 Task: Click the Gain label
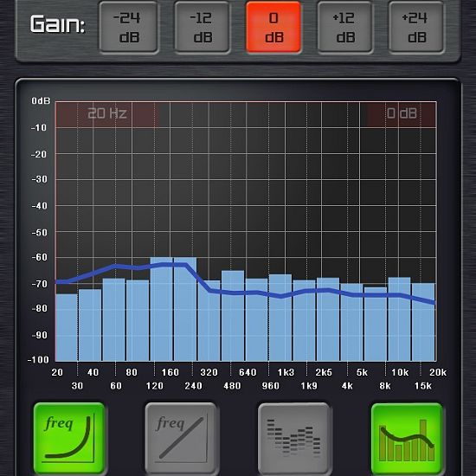tap(57, 24)
